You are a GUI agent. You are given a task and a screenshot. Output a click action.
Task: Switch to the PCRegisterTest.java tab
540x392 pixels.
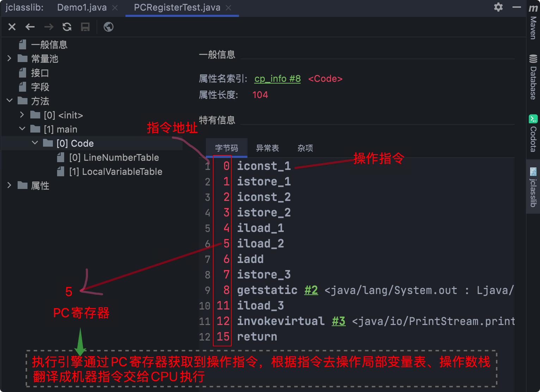(177, 7)
